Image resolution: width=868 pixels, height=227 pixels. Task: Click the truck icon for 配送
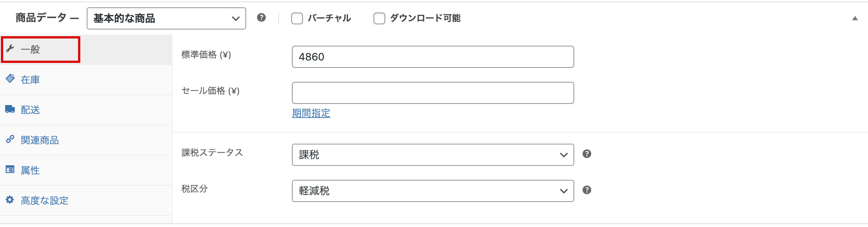[x=10, y=109]
